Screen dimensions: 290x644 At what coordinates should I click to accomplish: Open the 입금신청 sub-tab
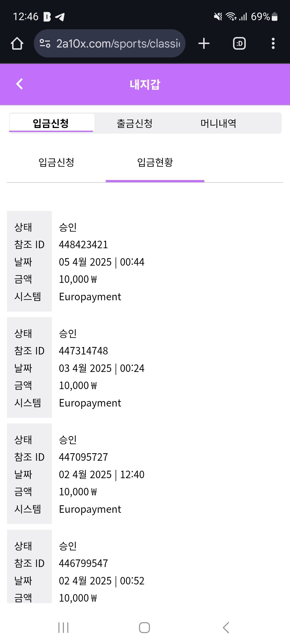pos(56,162)
